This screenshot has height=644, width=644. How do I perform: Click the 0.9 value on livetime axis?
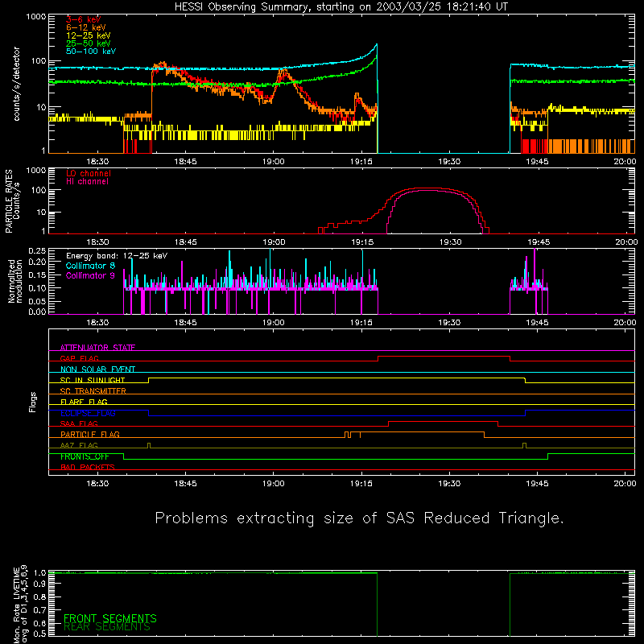tap(39, 583)
